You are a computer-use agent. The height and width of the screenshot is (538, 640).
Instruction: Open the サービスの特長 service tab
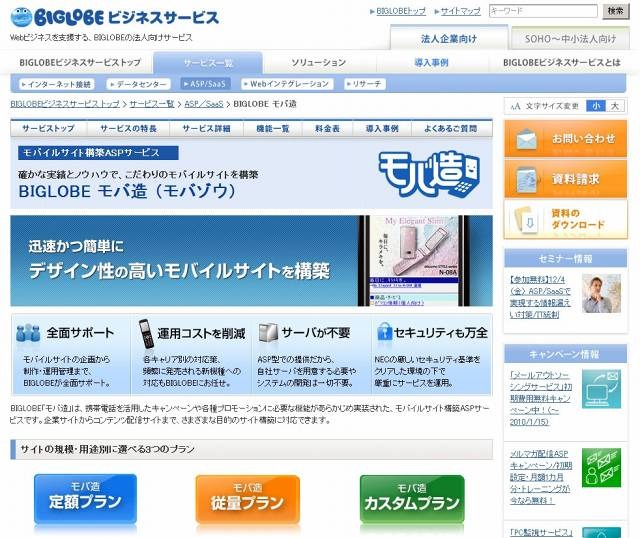[128, 129]
